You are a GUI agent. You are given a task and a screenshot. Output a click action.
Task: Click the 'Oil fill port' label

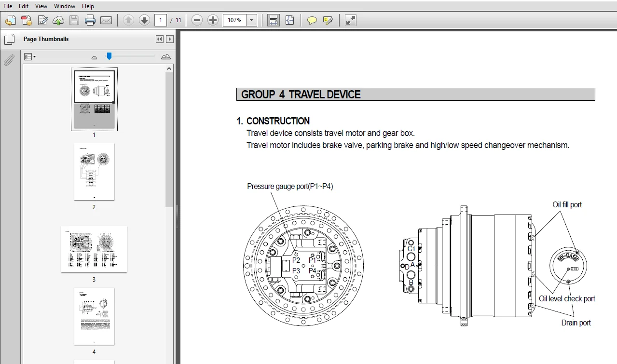click(x=567, y=204)
